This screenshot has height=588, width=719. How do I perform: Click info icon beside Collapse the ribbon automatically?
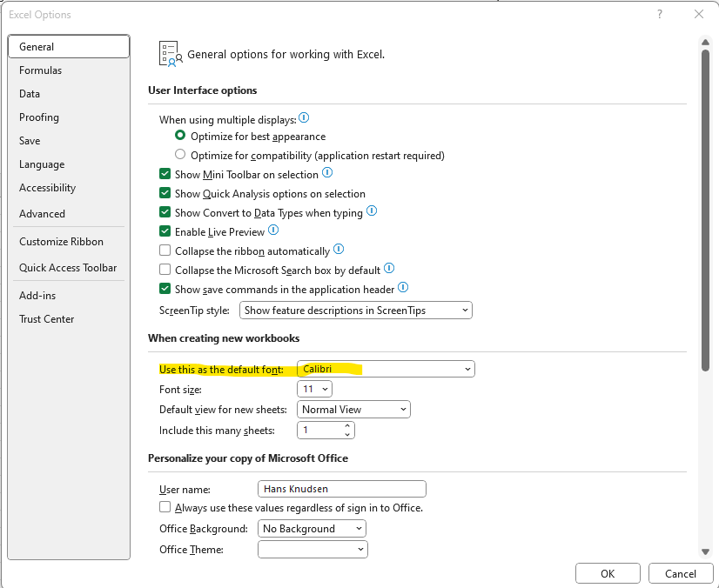coord(339,250)
